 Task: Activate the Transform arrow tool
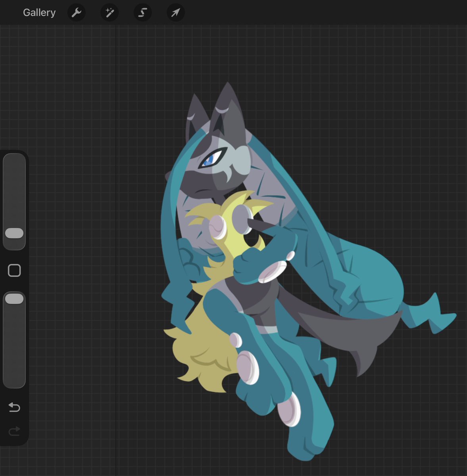175,13
